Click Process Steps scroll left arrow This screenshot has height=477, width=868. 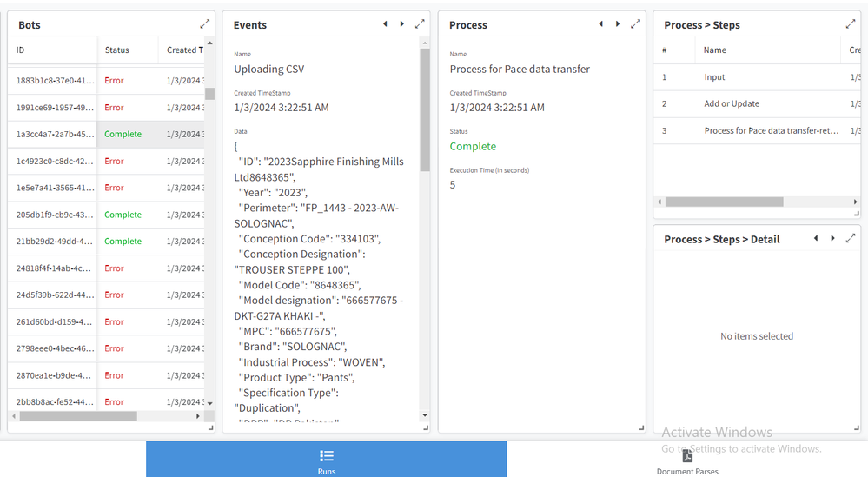(x=659, y=202)
